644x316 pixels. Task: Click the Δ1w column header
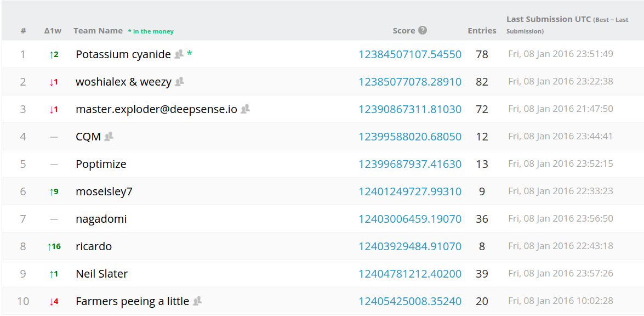click(x=53, y=31)
